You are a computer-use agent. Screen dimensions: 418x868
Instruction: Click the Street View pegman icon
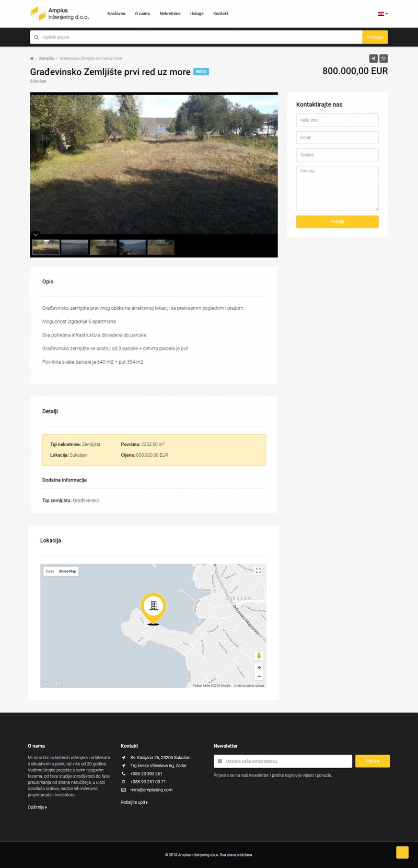tap(259, 655)
